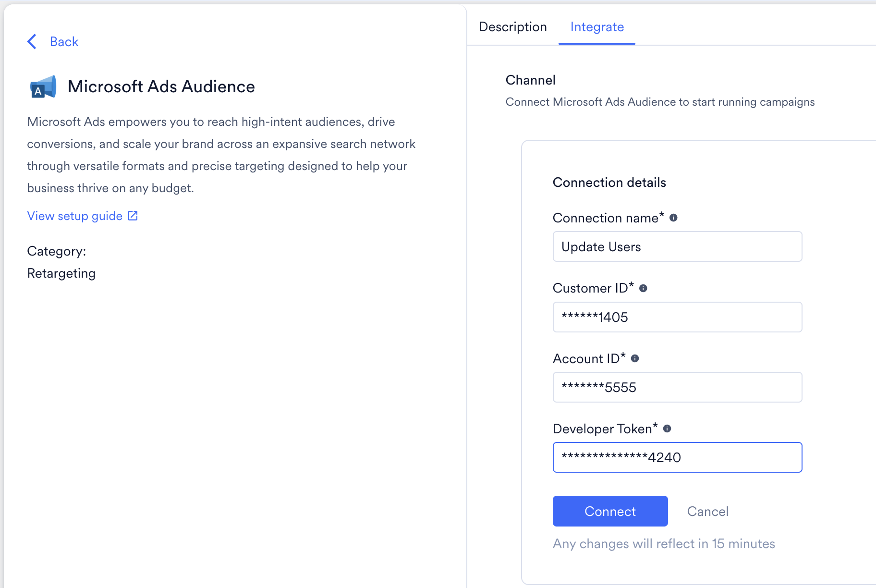Click the Microsoft Ads Audience heading
Image resolution: width=876 pixels, height=588 pixels.
[x=161, y=86]
